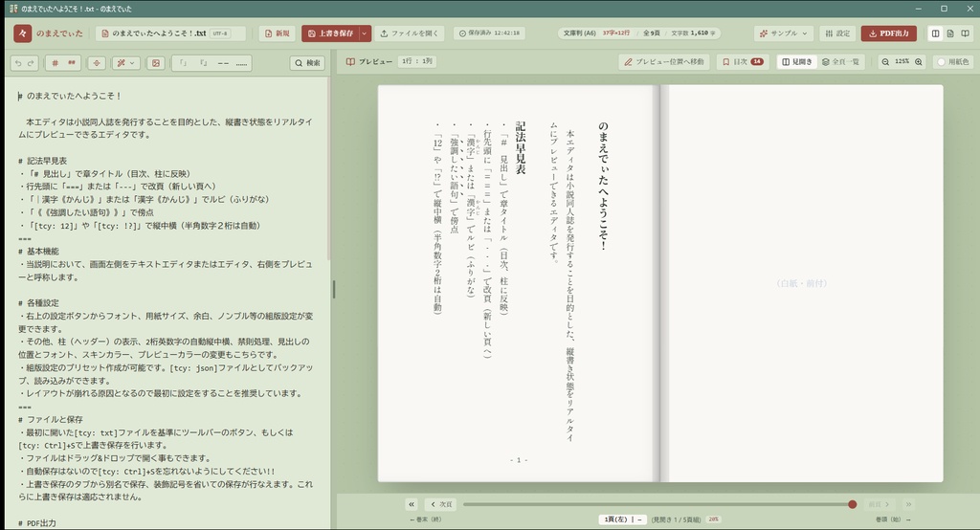Insert an ellipsis ……
The height and width of the screenshot is (530, 980).
coord(241,63)
